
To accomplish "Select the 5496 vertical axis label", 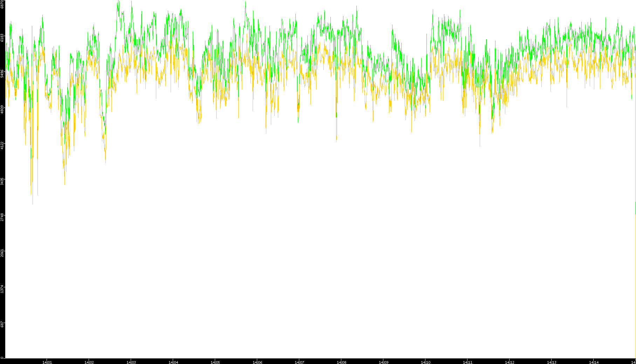I will coord(2,73).
